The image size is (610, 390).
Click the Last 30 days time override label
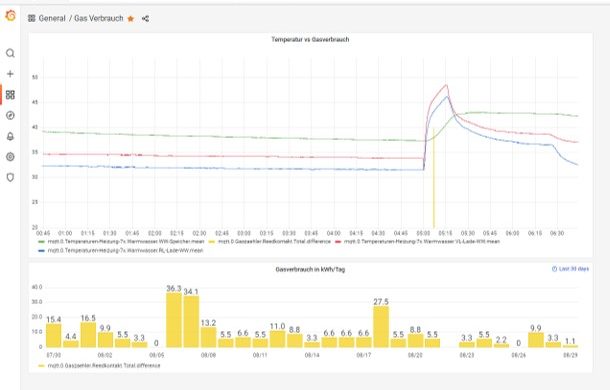[x=570, y=269]
